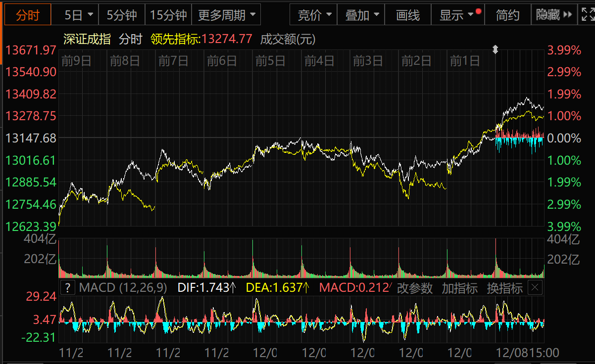Toggle the 简约 simple mode
This screenshot has width=595, height=364.
pyautogui.click(x=507, y=15)
